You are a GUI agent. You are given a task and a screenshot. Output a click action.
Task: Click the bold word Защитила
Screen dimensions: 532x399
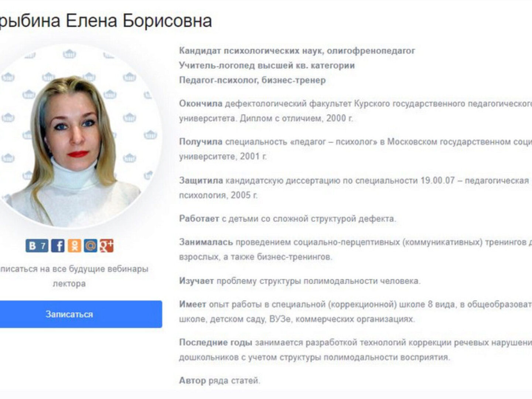click(x=201, y=180)
